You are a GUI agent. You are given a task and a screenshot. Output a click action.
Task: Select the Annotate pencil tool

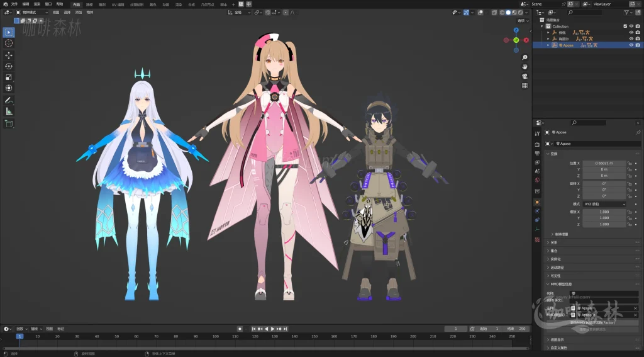click(9, 100)
